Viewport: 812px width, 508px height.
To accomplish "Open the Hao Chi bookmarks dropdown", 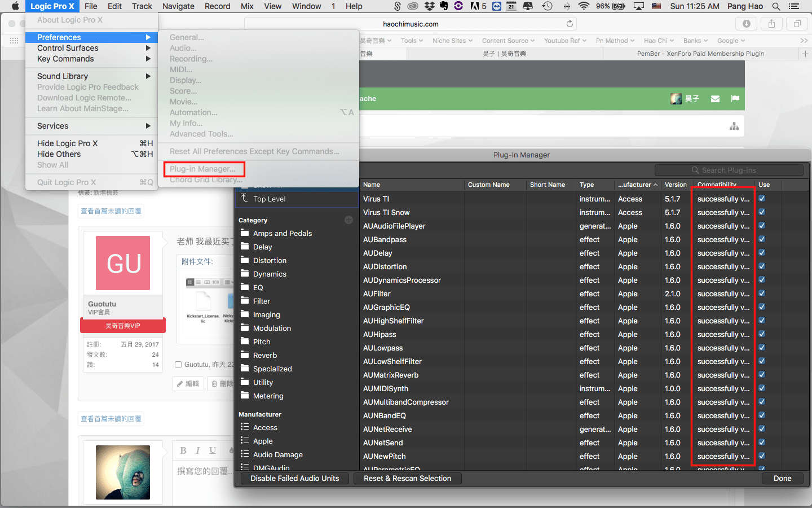I will coord(659,41).
